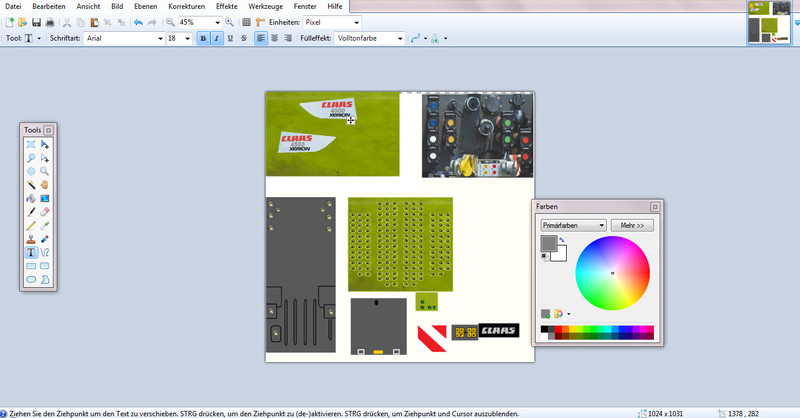Click the Save toolbar icon
This screenshot has height=418, width=800.
click(x=36, y=22)
